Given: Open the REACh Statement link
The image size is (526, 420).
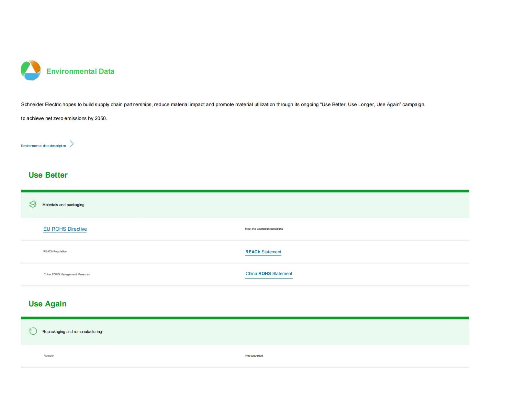Looking at the screenshot, I should (263, 252).
